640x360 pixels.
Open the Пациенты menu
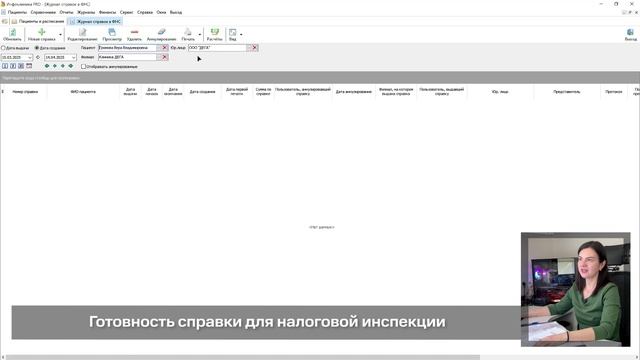pos(17,12)
